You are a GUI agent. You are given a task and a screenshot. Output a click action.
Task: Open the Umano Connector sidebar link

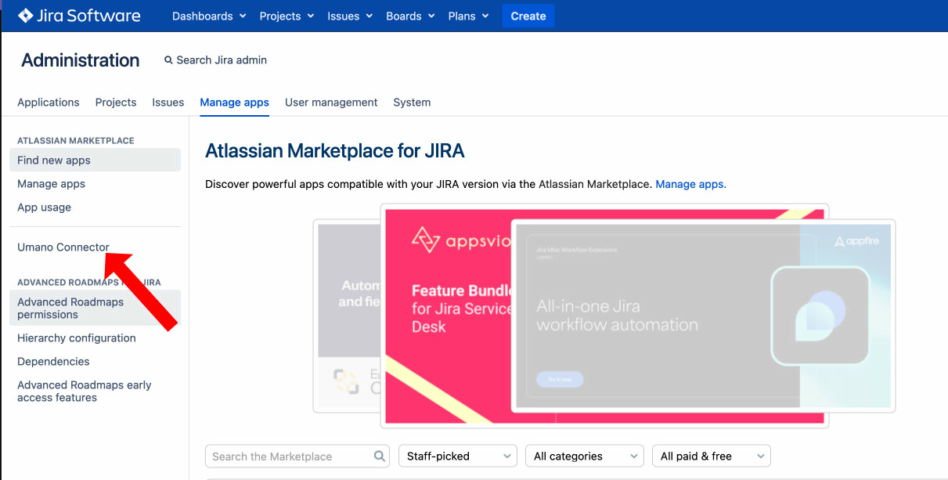pyautogui.click(x=63, y=247)
